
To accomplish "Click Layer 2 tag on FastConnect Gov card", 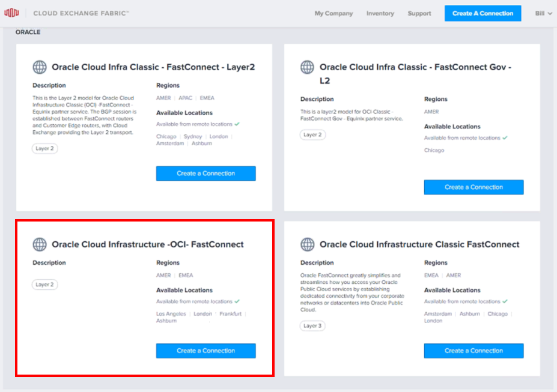I will coord(312,135).
